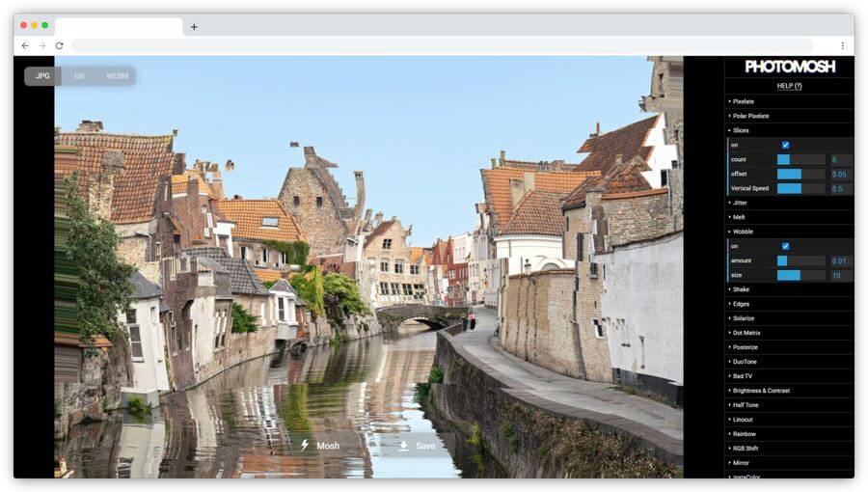This screenshot has width=868, height=492.
Task: Click the PhotoMosh logo
Action: 790,67
